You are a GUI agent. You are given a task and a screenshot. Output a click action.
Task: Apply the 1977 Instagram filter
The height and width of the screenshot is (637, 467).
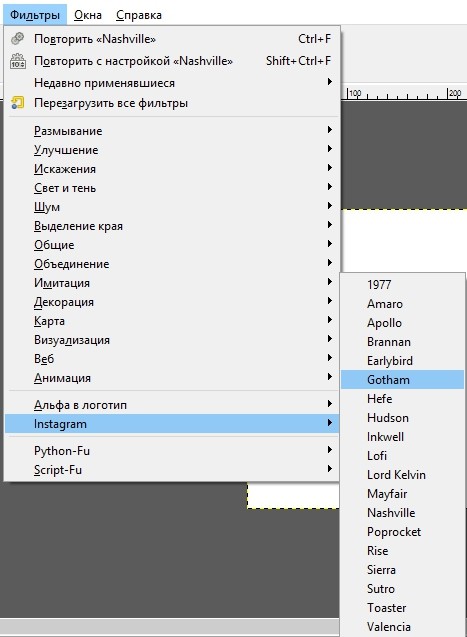coord(402,285)
